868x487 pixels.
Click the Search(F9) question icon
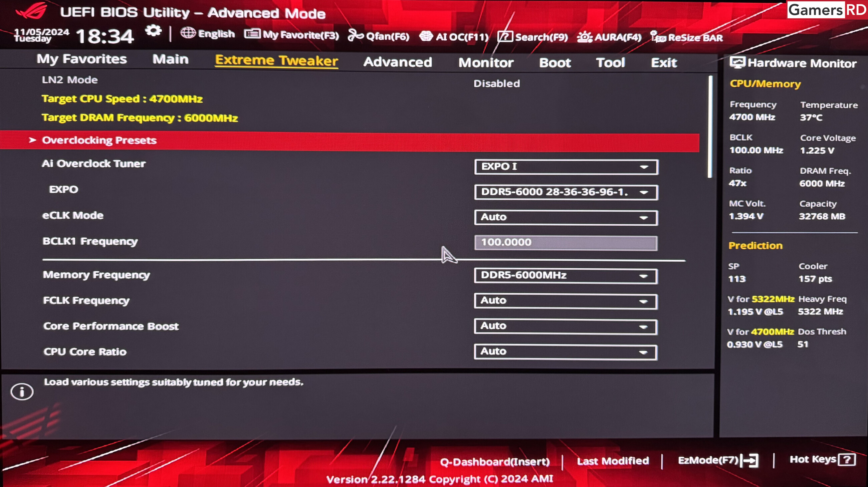(505, 36)
